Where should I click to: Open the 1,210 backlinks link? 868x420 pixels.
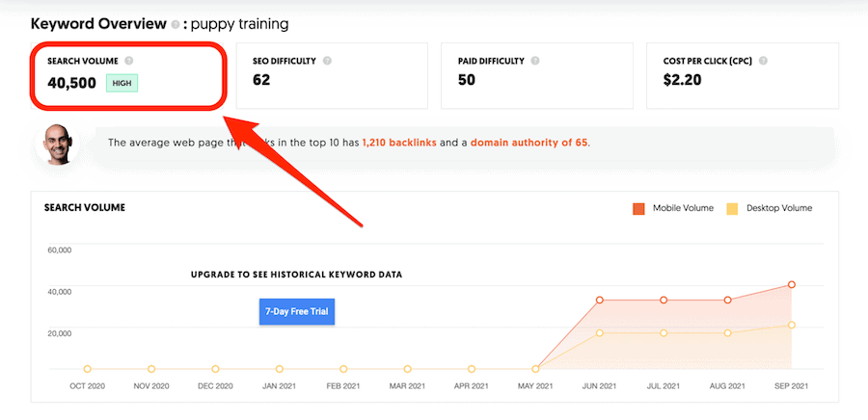(x=399, y=143)
